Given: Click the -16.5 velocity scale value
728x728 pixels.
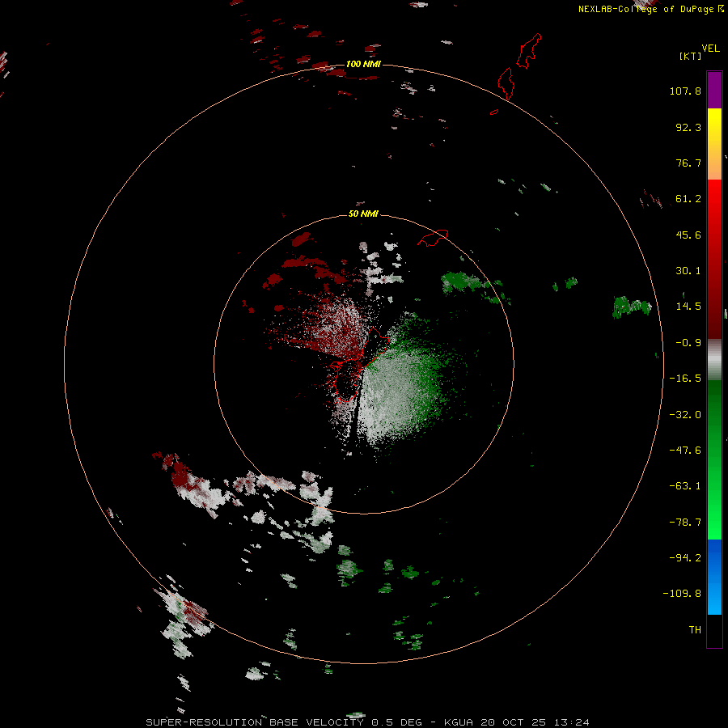Looking at the screenshot, I should tap(685, 379).
